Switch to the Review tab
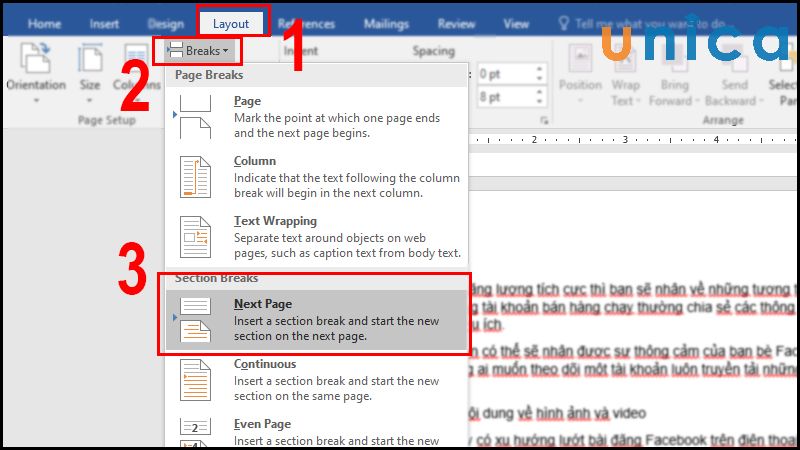 [x=456, y=24]
